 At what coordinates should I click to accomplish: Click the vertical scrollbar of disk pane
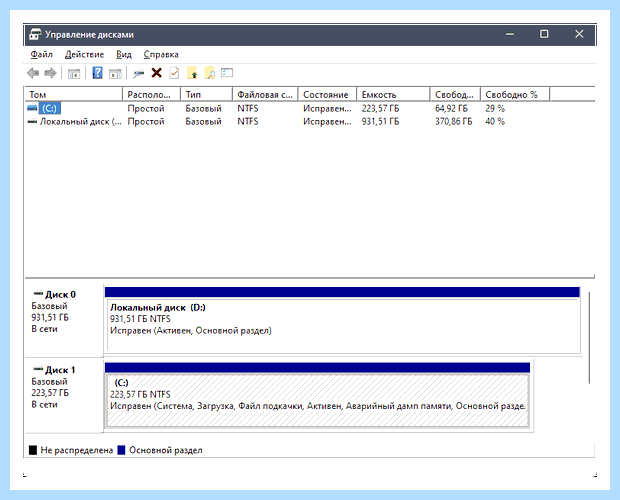click(589, 338)
